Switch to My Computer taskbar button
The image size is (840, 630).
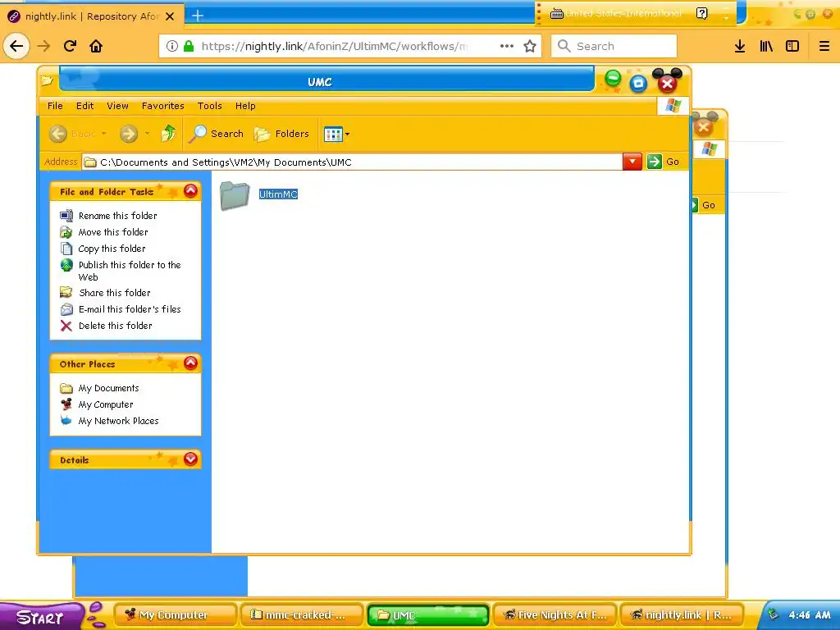coord(175,615)
